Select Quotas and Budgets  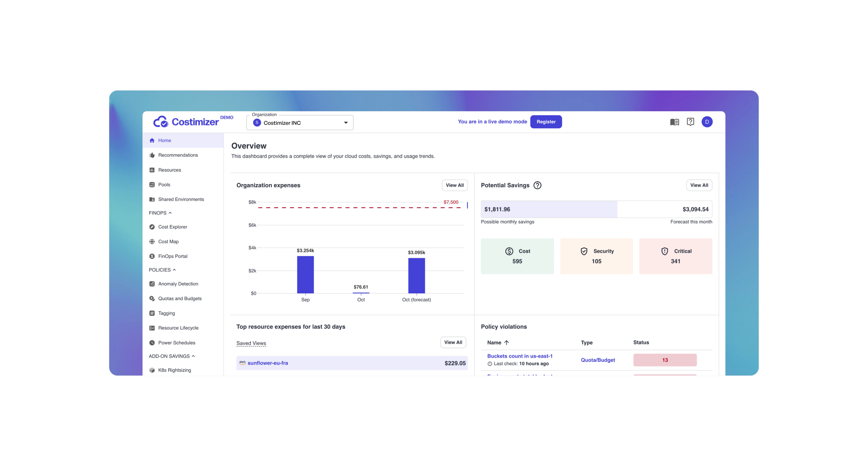tap(180, 298)
